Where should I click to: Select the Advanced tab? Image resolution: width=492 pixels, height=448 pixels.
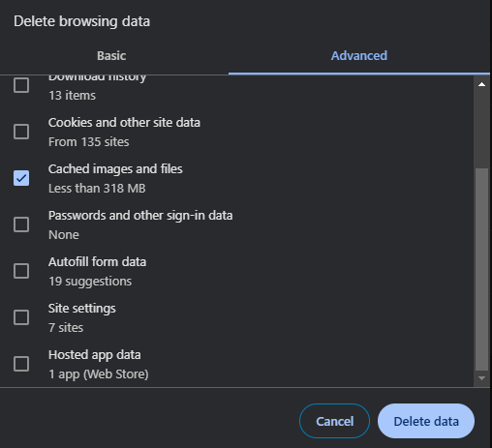(359, 56)
